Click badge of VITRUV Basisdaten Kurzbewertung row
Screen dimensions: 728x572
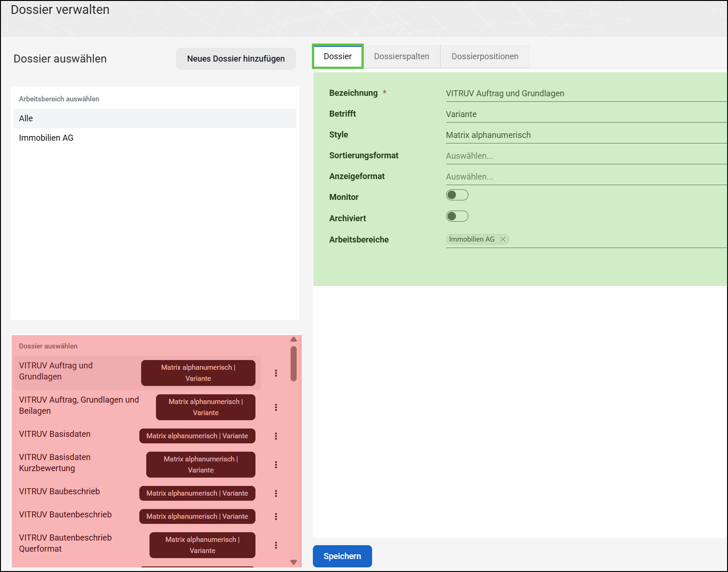[x=201, y=465]
